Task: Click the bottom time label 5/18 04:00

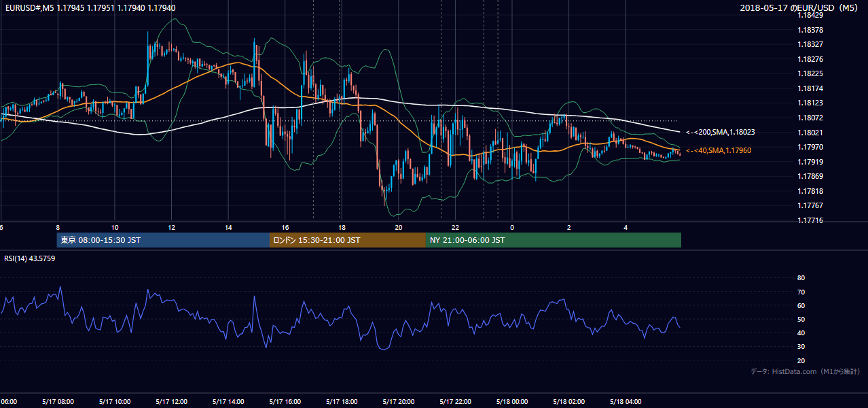Action: (626, 401)
